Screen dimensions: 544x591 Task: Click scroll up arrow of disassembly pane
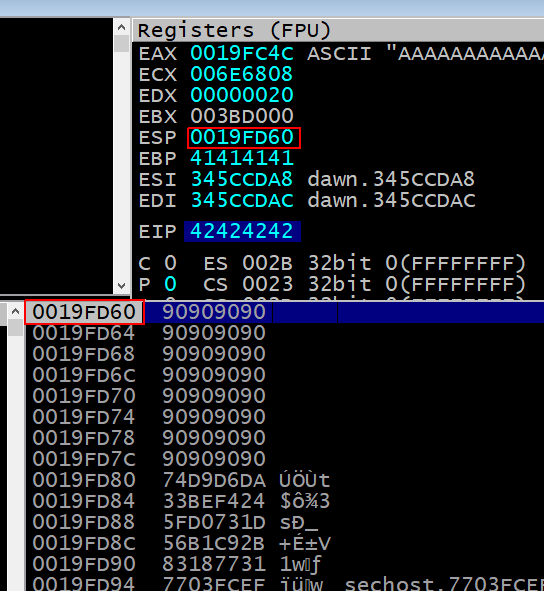[121, 27]
